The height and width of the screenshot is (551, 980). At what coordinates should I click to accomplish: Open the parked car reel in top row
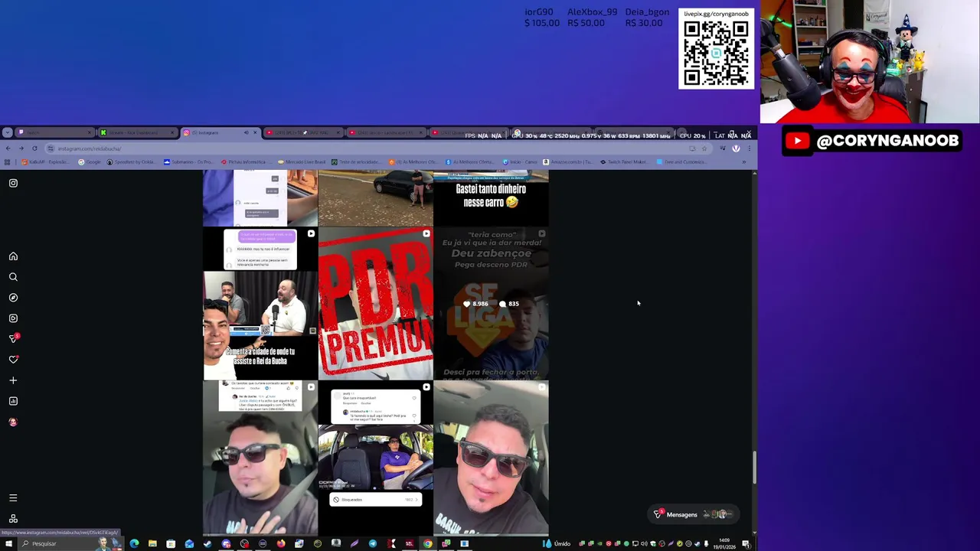(375, 199)
